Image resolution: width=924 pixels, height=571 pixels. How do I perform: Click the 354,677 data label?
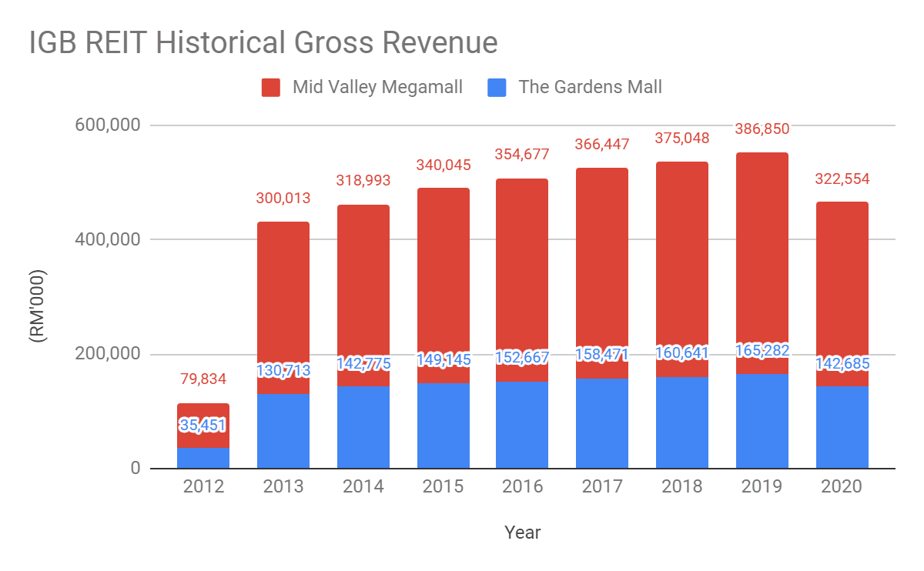[x=522, y=154]
